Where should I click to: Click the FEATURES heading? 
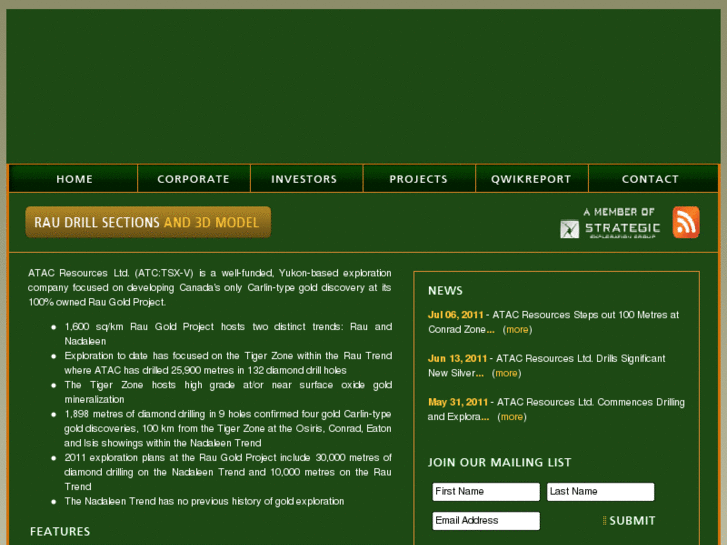tap(60, 532)
